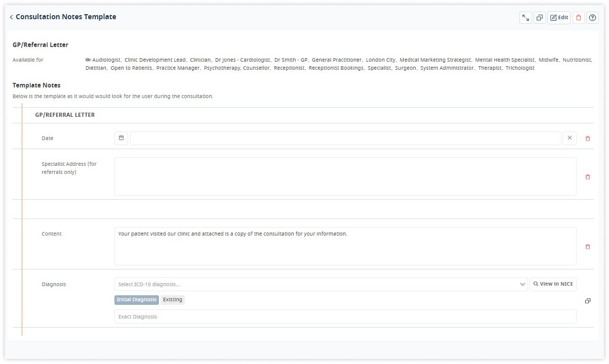Expand the template to fullscreen view
This screenshot has height=364, width=609.
tap(525, 17)
